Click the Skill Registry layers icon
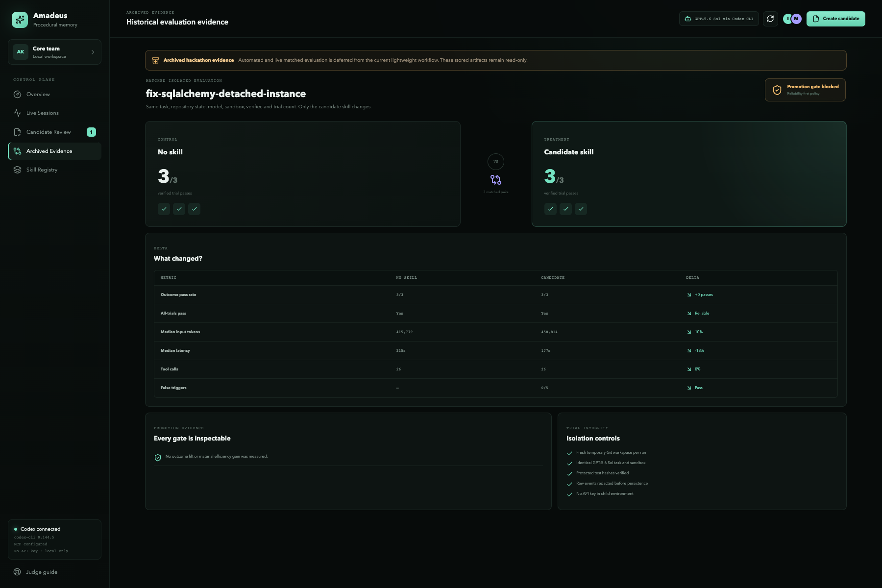Screen dimensions: 882x588 coord(18,170)
